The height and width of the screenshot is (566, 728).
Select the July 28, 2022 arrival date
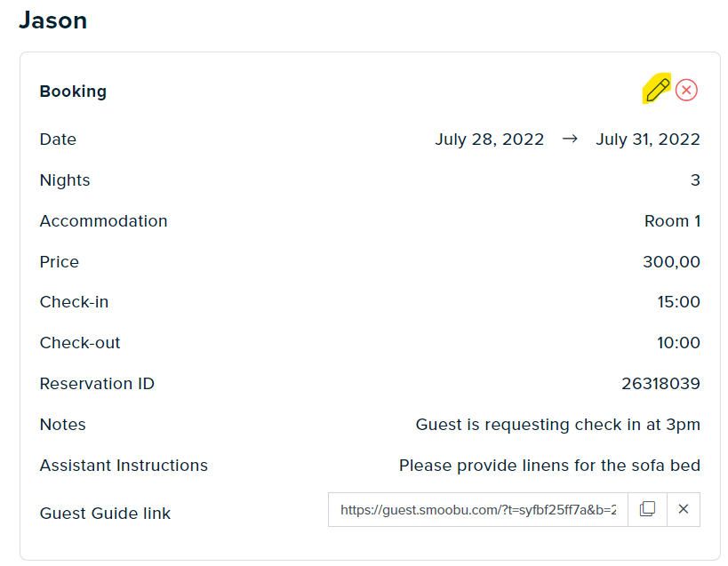[x=490, y=140]
